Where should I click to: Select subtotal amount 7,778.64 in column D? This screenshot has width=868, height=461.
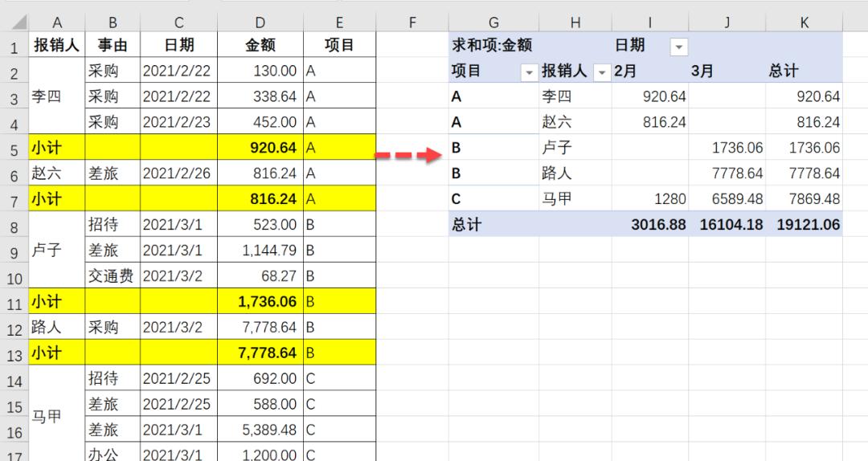(x=260, y=353)
